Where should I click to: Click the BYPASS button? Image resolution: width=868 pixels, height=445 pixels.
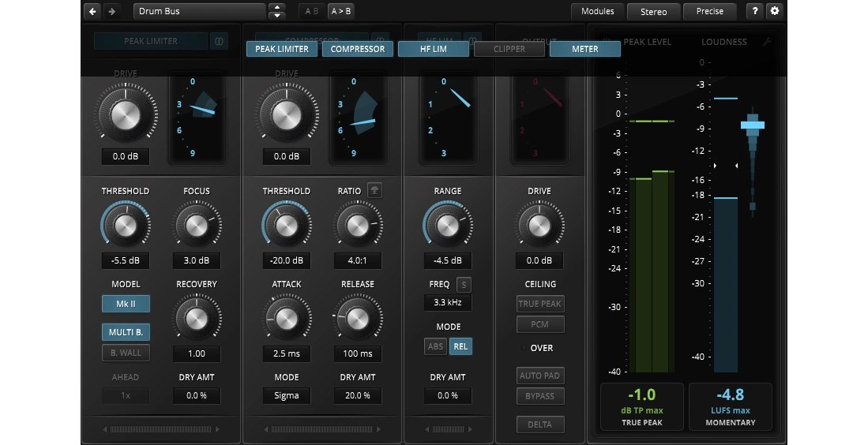click(539, 396)
